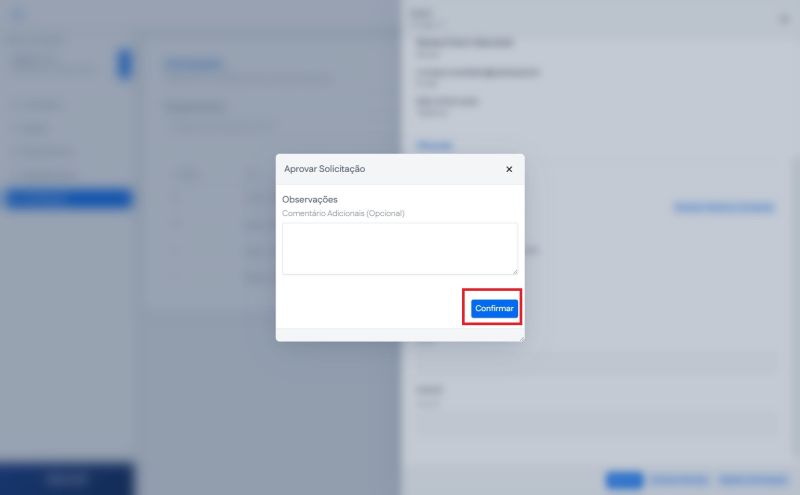Click the blurred blue heading in side panel
The width and height of the screenshot is (800, 495).
pos(435,145)
